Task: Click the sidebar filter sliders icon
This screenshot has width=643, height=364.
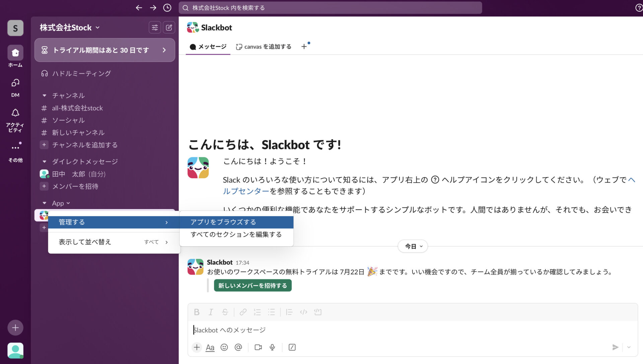Action: [x=155, y=27]
